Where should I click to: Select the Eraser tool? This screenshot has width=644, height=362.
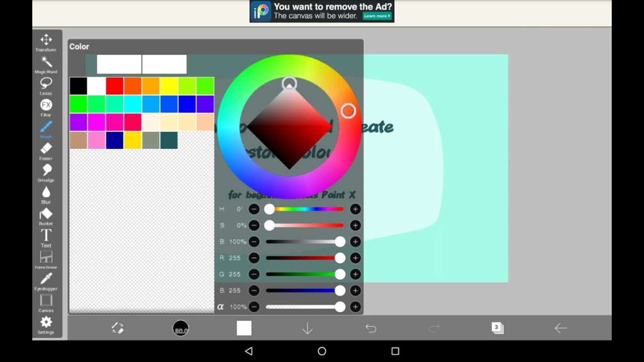(x=46, y=149)
